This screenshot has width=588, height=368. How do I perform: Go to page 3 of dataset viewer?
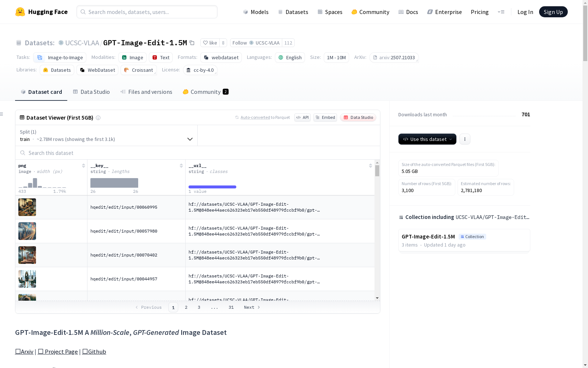coord(199,307)
